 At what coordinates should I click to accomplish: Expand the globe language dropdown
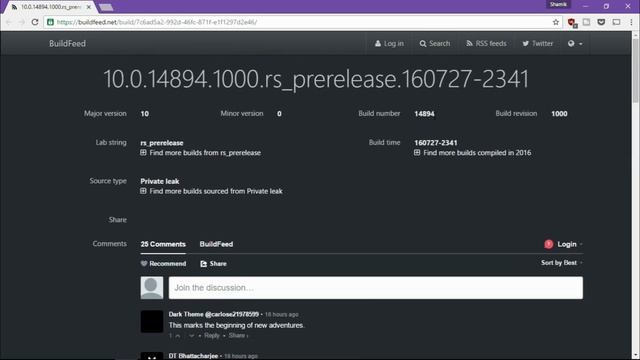575,44
